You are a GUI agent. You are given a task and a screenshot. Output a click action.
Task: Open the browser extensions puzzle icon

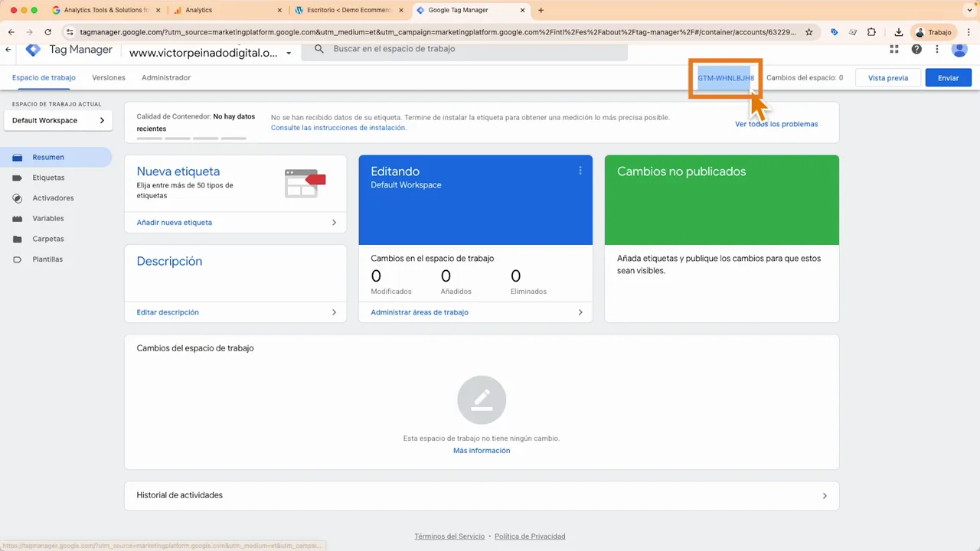pos(872,32)
